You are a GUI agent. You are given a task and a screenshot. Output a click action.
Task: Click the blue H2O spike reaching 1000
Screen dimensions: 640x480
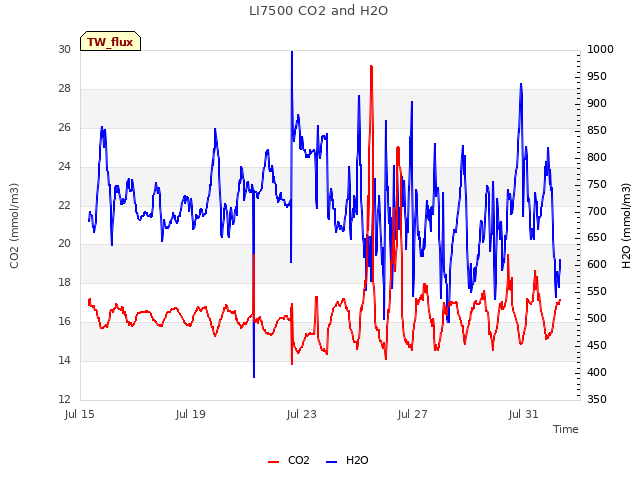pyautogui.click(x=292, y=52)
